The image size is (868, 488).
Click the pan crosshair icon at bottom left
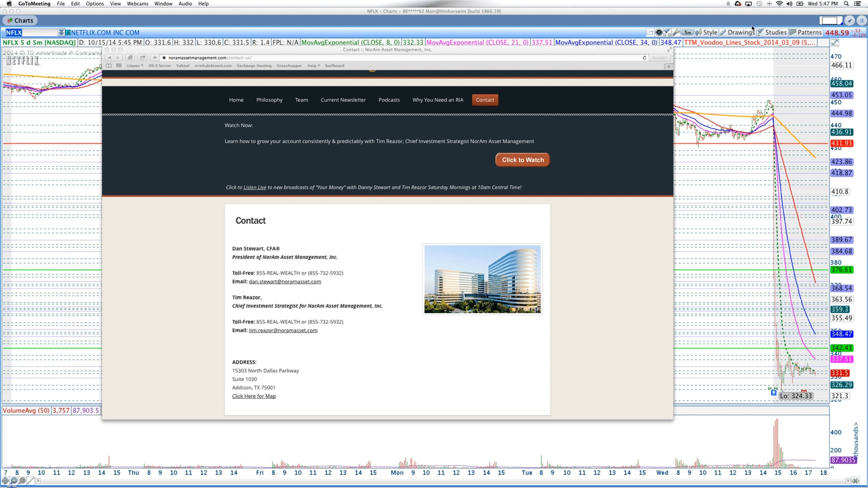5,481
